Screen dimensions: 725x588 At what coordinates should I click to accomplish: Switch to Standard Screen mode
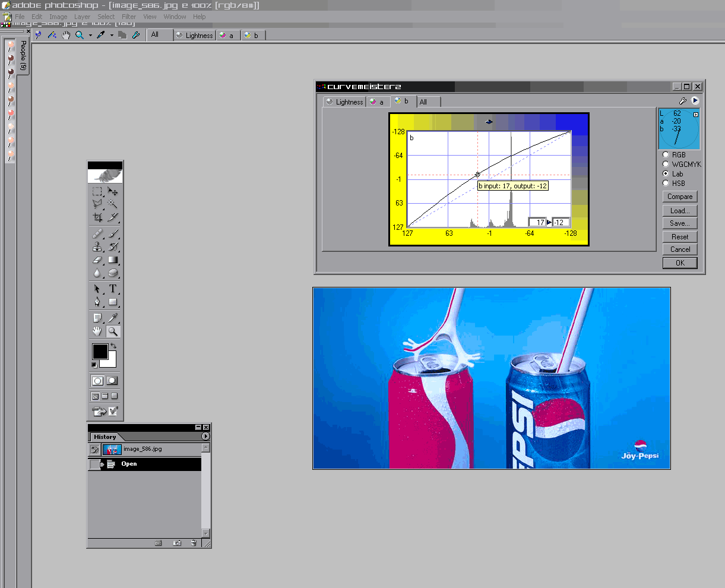point(95,396)
